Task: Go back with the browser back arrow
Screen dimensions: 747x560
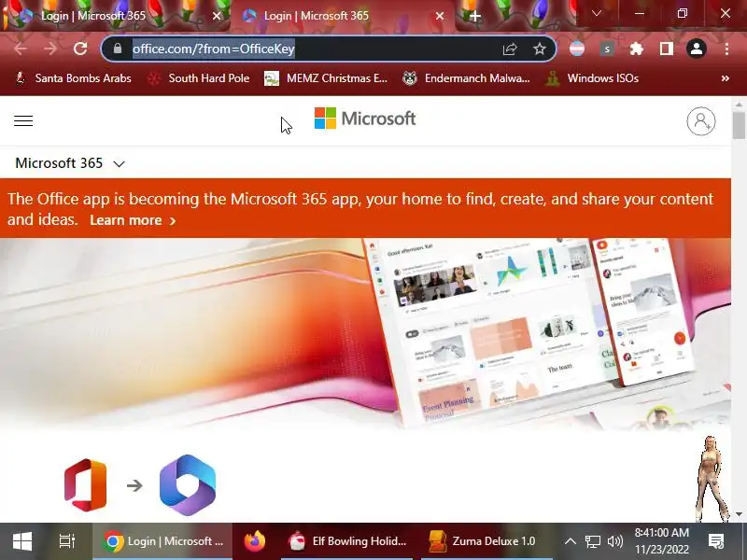Action: pyautogui.click(x=21, y=49)
